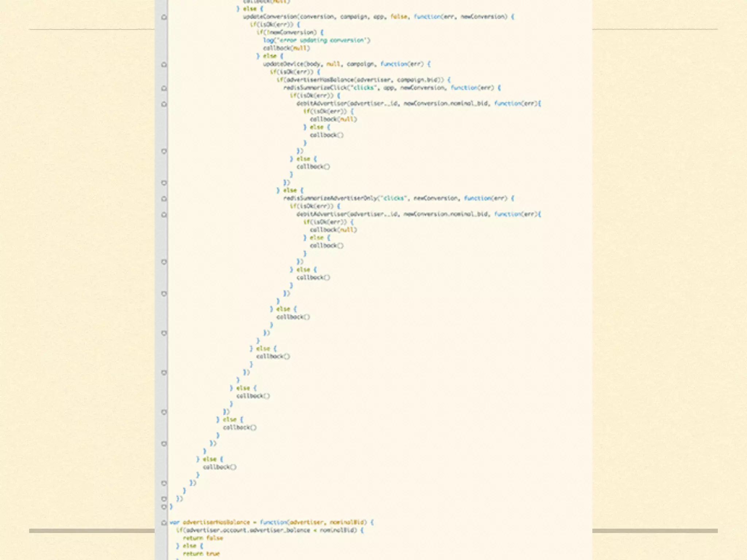Collapse the advertiserHasBalance function fold marker
The width and height of the screenshot is (747, 560).
click(164, 522)
